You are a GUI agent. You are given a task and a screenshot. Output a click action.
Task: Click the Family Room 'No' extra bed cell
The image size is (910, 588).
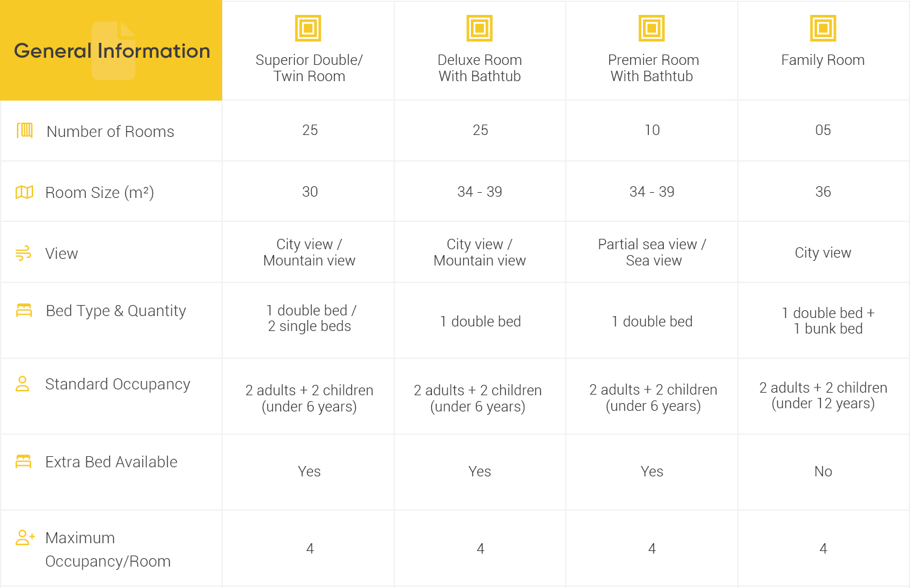point(823,472)
